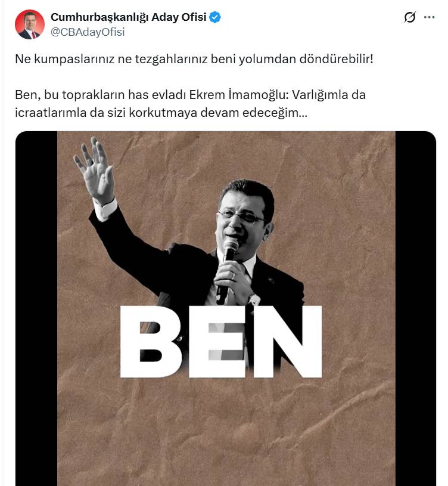Open Cumhurbaşkanlığı Aday Ofisi display name link
The height and width of the screenshot is (486, 448).
pyautogui.click(x=128, y=17)
